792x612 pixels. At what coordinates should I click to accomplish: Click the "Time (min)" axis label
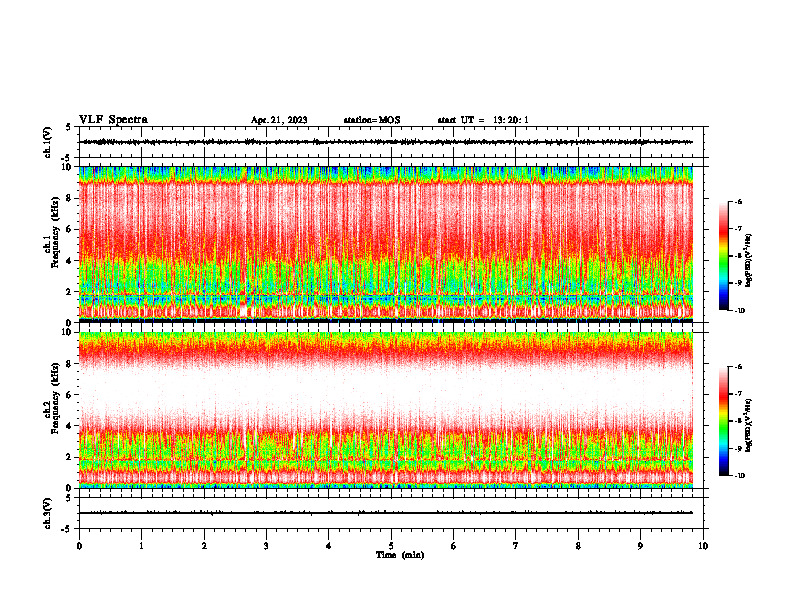coord(400,555)
